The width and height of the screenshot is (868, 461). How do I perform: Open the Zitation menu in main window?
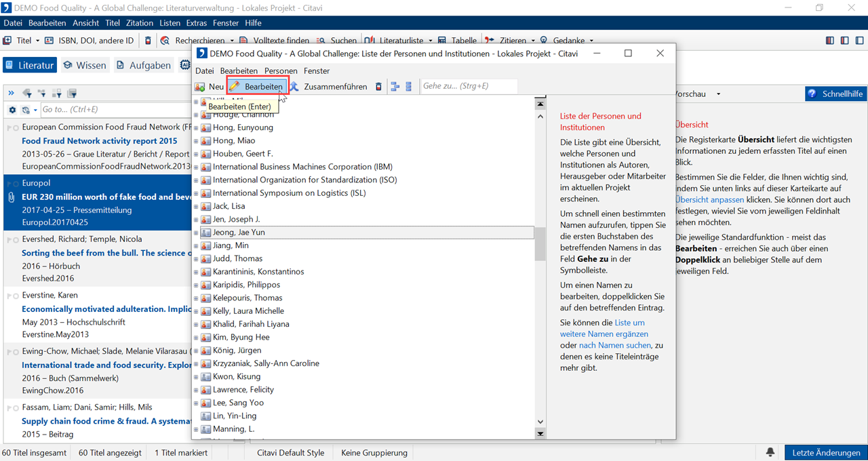click(x=140, y=23)
